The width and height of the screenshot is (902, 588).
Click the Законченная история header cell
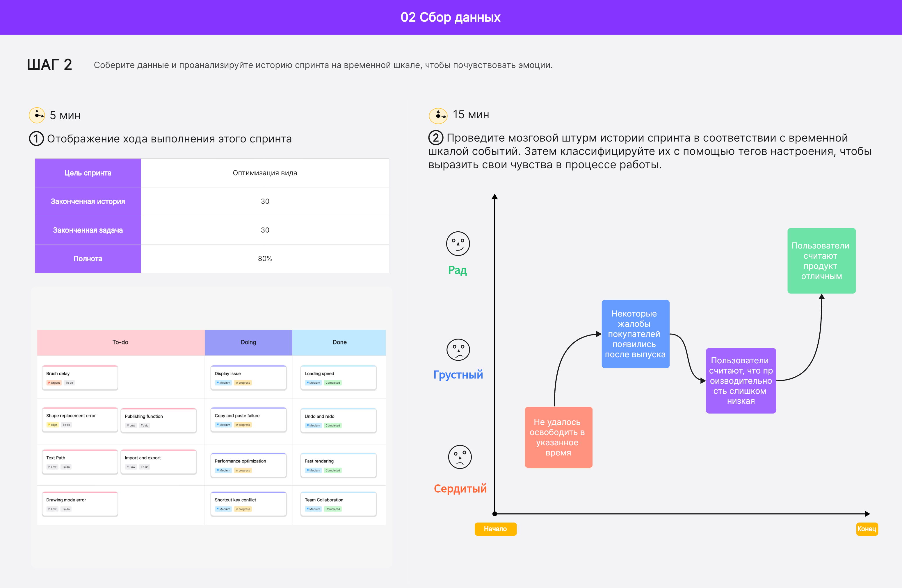pyautogui.click(x=88, y=201)
